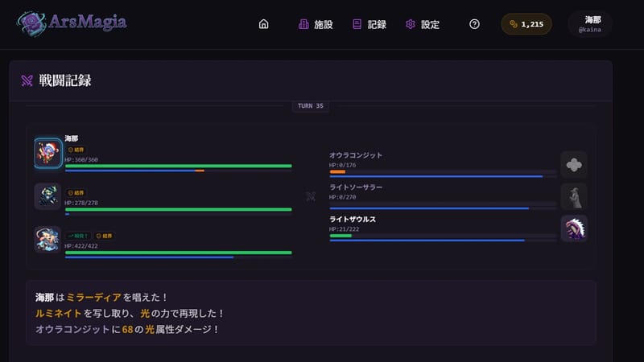The height and width of the screenshot is (362, 644).
Task: Open the help question mark icon
Action: pyautogui.click(x=474, y=24)
